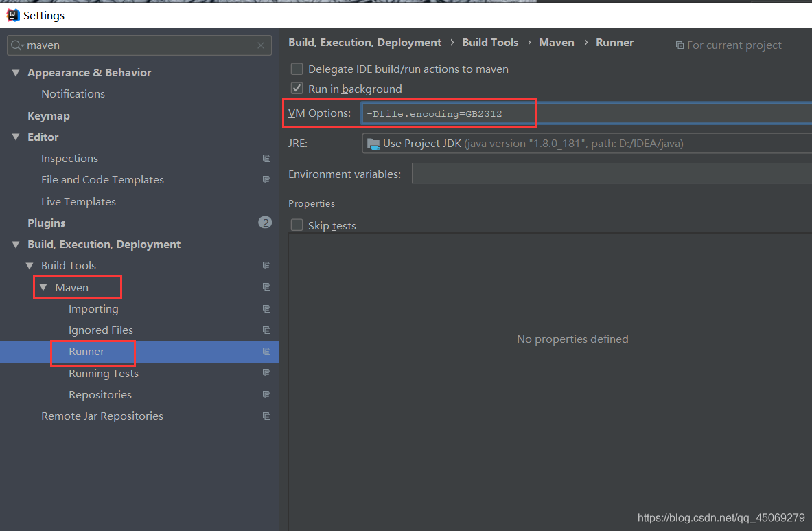
Task: Click the VM Options label
Action: (320, 113)
